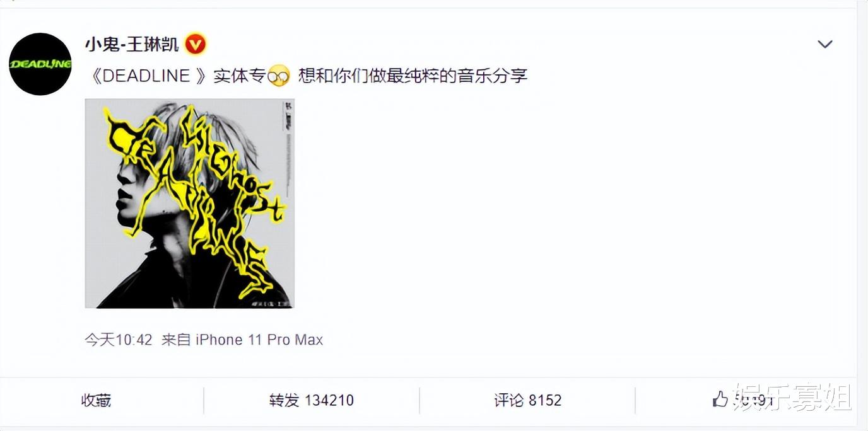Open the 评论 comments label
The width and height of the screenshot is (868, 431).
509,400
